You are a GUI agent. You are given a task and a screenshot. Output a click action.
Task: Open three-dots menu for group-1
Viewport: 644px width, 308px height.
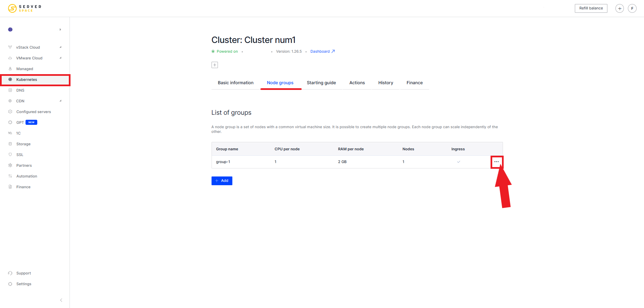[497, 162]
